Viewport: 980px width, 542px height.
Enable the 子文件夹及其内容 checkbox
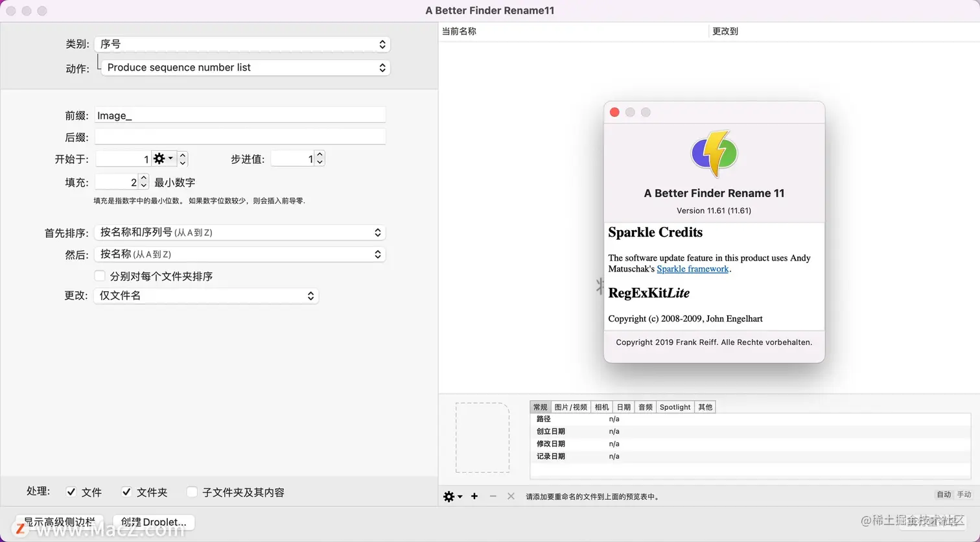tap(192, 492)
